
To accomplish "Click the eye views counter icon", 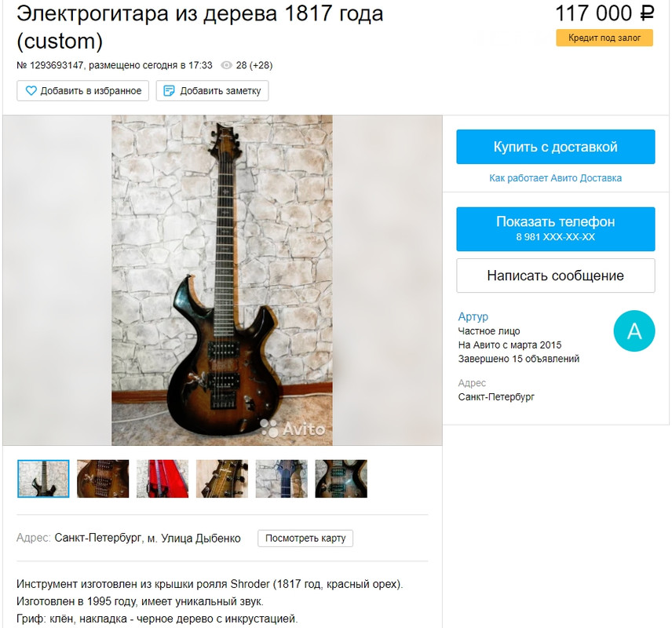I will click(x=226, y=65).
